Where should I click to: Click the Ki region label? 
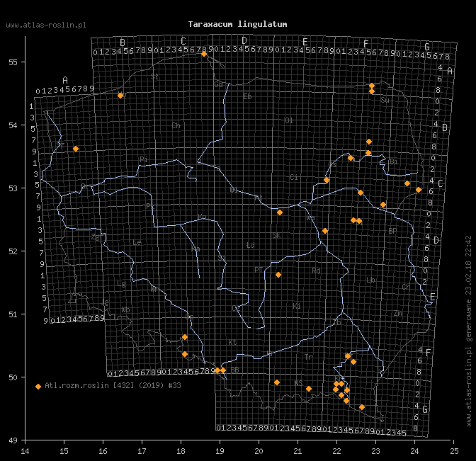point(297,306)
